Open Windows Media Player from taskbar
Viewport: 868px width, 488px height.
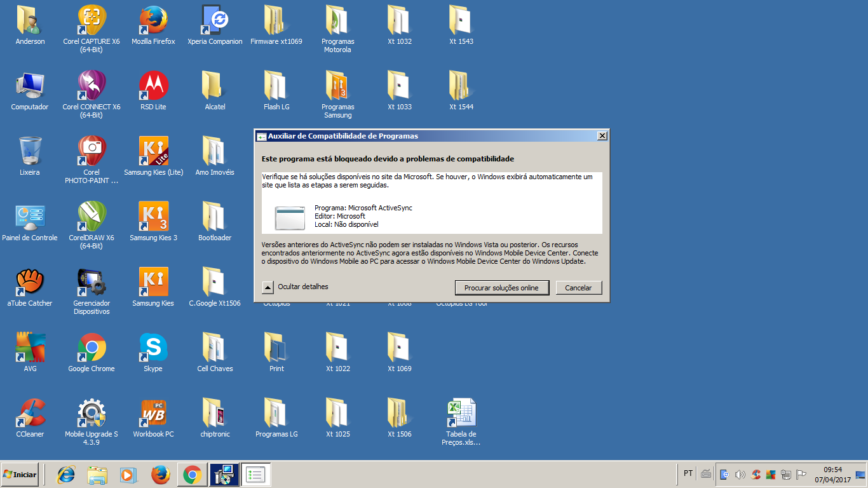coord(128,475)
